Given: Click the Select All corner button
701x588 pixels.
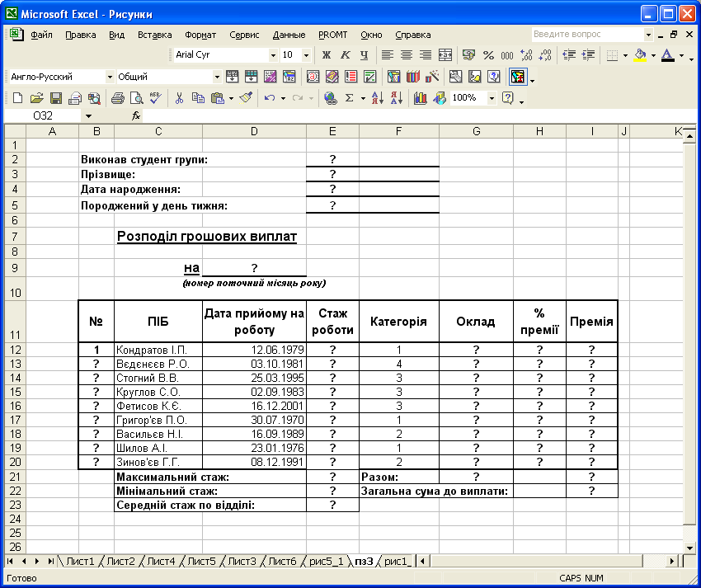Looking at the screenshot, I should [x=15, y=131].
